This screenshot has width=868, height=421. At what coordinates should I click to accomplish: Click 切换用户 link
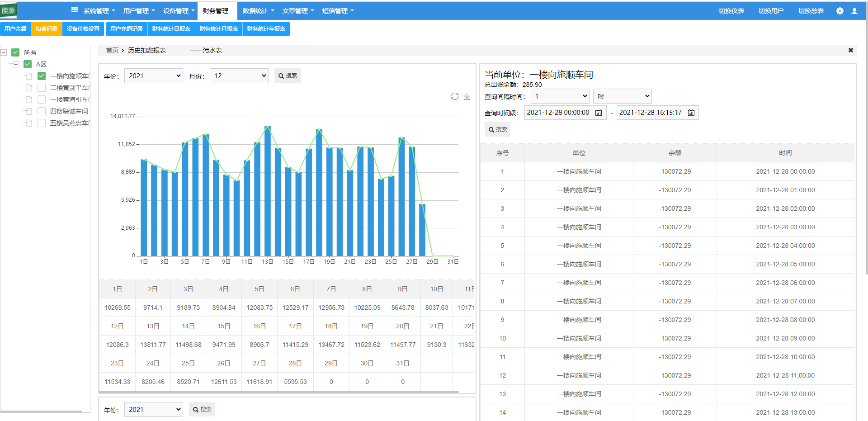(771, 11)
